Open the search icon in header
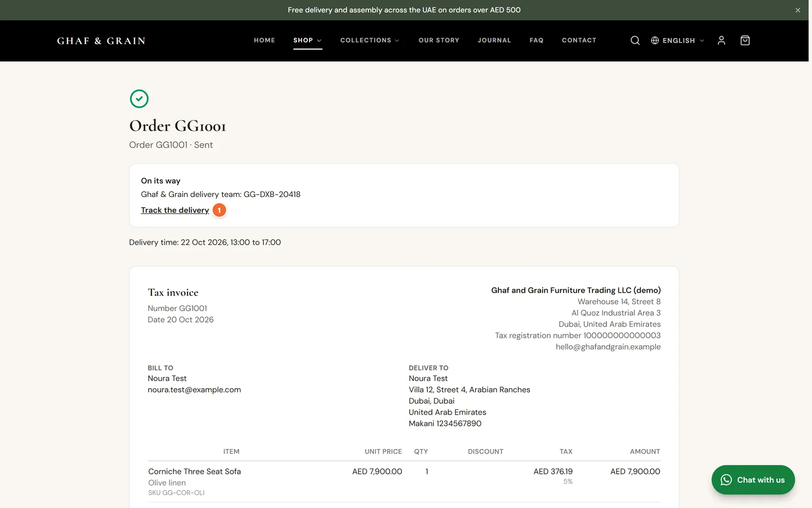 [635, 41]
